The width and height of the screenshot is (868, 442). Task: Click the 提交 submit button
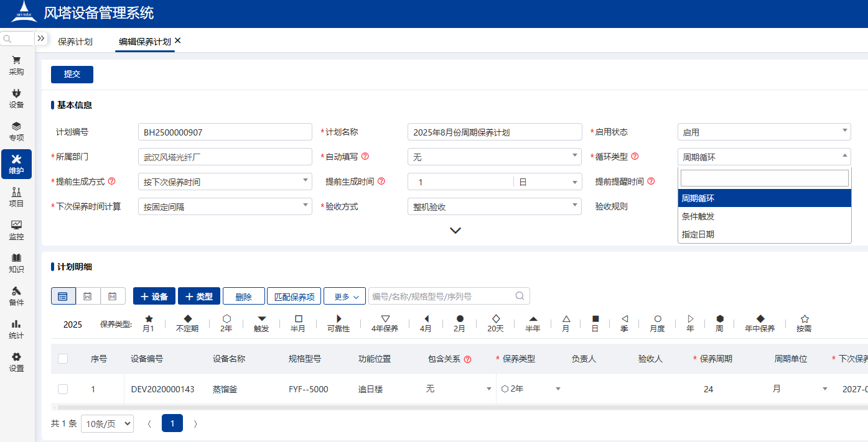coord(72,74)
